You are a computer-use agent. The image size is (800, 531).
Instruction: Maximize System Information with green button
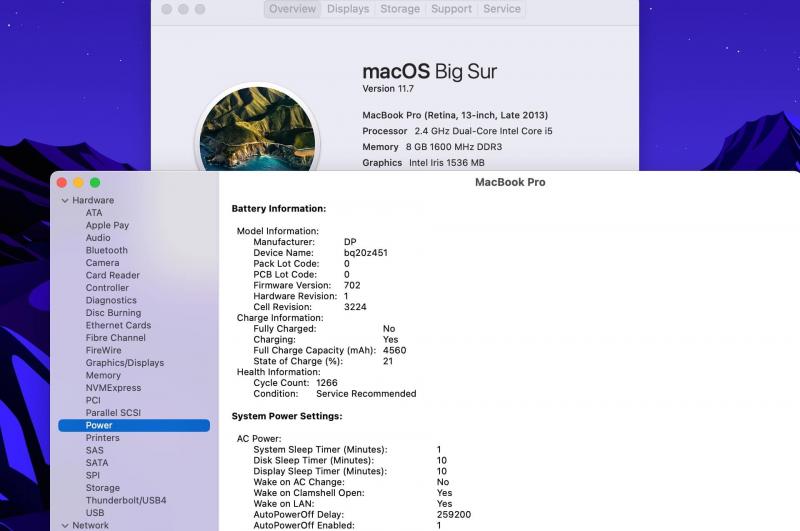95,183
